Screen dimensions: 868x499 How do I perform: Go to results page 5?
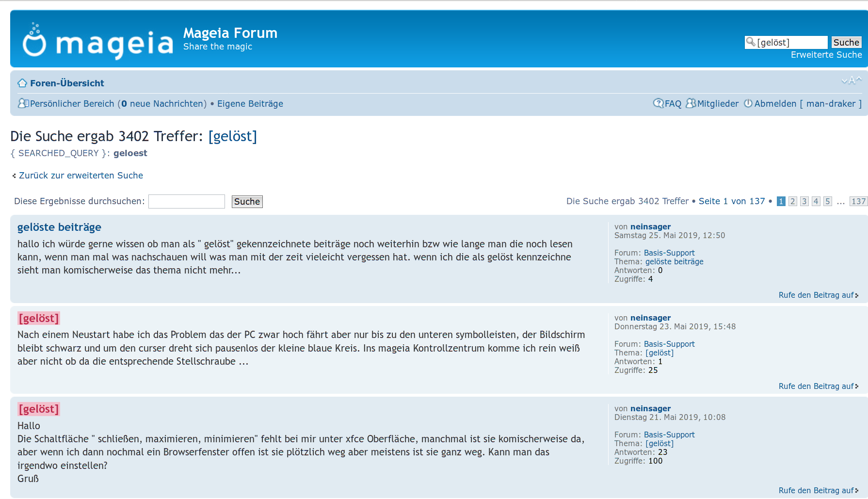[x=828, y=201]
